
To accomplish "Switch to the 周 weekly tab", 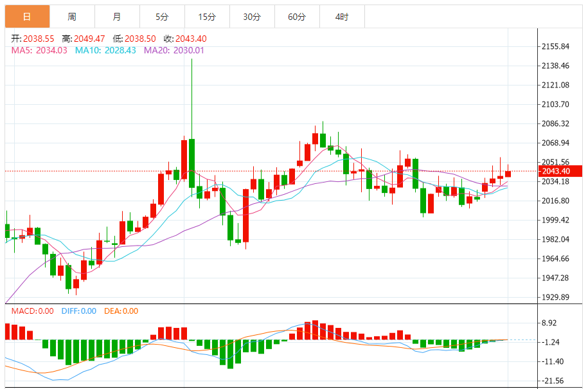I will [x=72, y=17].
